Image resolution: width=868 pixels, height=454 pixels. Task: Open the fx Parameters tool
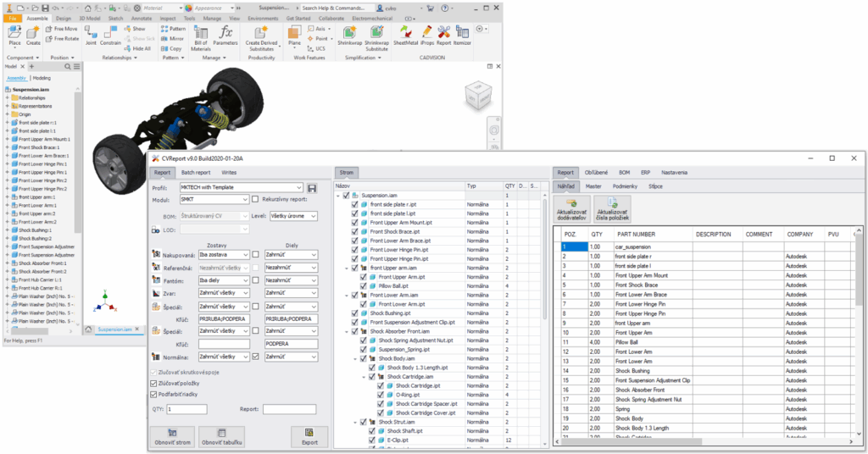[225, 36]
